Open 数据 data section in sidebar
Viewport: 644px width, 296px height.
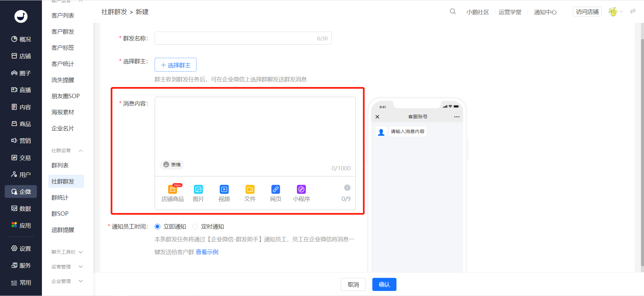coord(21,209)
